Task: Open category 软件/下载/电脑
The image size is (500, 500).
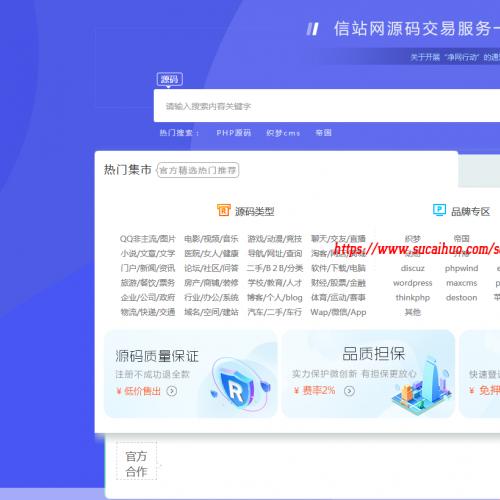Action: point(338,268)
